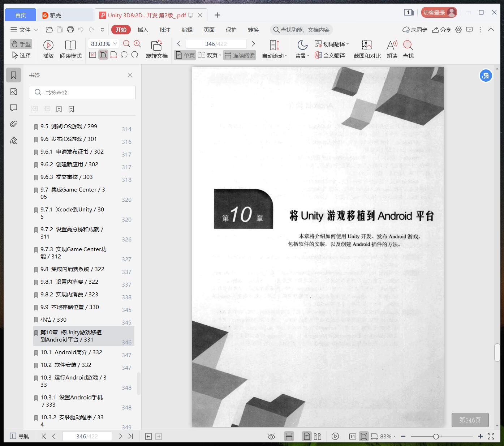
Task: Set actual size 1:1 toolbar icon
Action: click(x=92, y=55)
